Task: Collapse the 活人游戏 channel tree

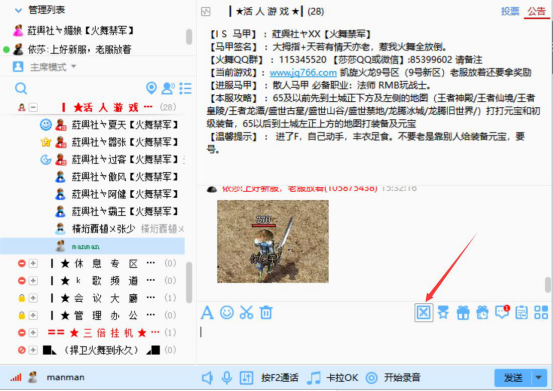Action: [x=33, y=107]
